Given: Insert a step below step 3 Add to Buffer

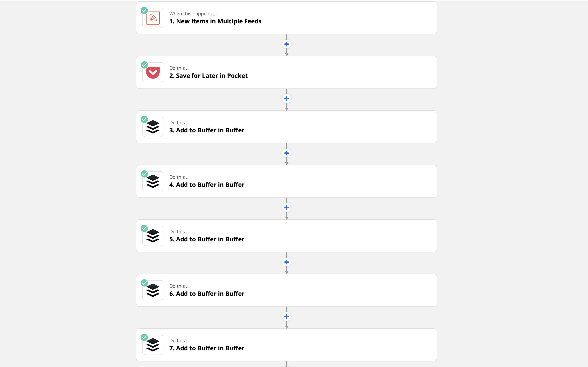Looking at the screenshot, I should [287, 153].
